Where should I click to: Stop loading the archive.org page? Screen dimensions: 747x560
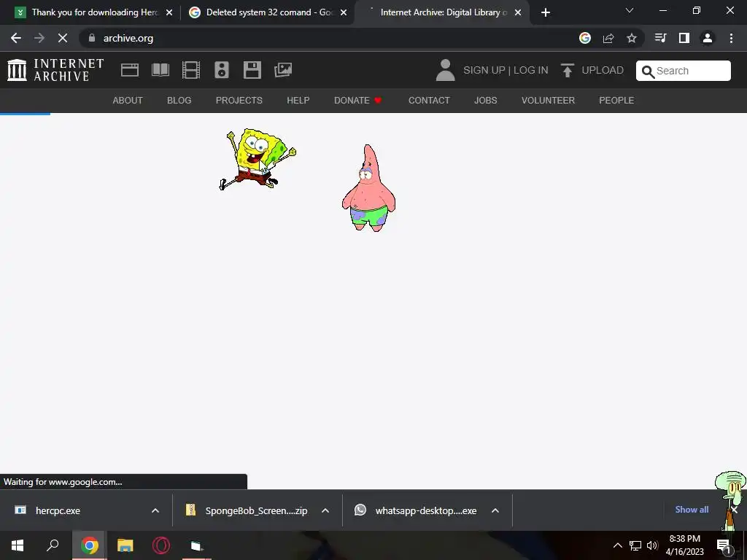pyautogui.click(x=63, y=38)
